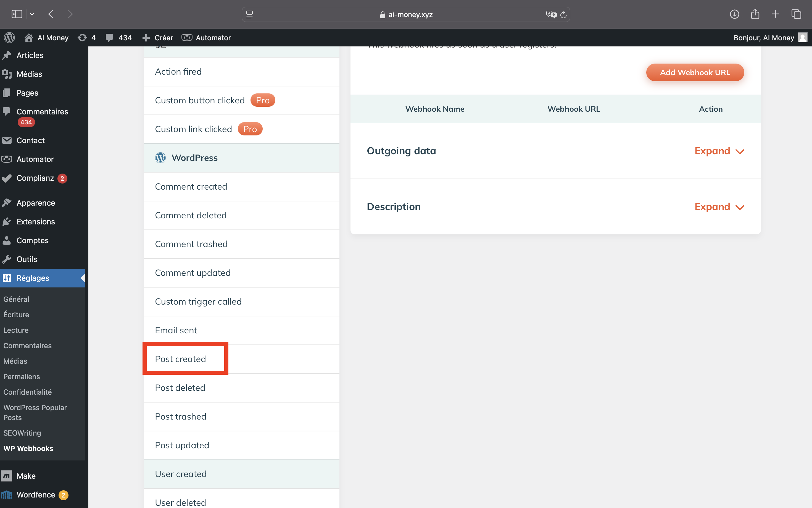Select the Médias sidebar icon
This screenshot has height=508, width=812.
click(8, 74)
